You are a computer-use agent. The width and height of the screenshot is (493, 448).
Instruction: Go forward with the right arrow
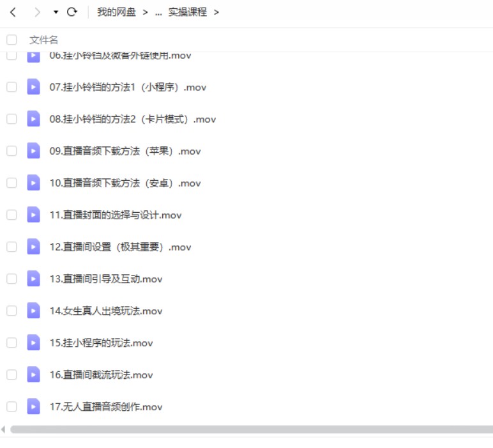click(37, 12)
